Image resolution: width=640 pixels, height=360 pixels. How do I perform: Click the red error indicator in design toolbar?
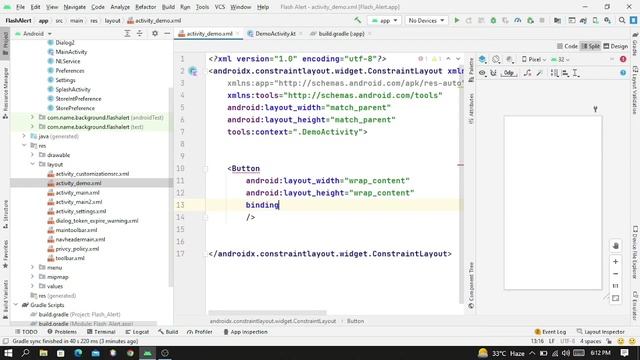coord(623,60)
